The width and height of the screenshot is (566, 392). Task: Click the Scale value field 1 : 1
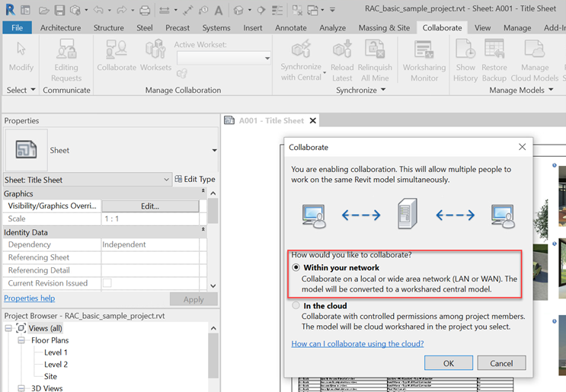(150, 218)
